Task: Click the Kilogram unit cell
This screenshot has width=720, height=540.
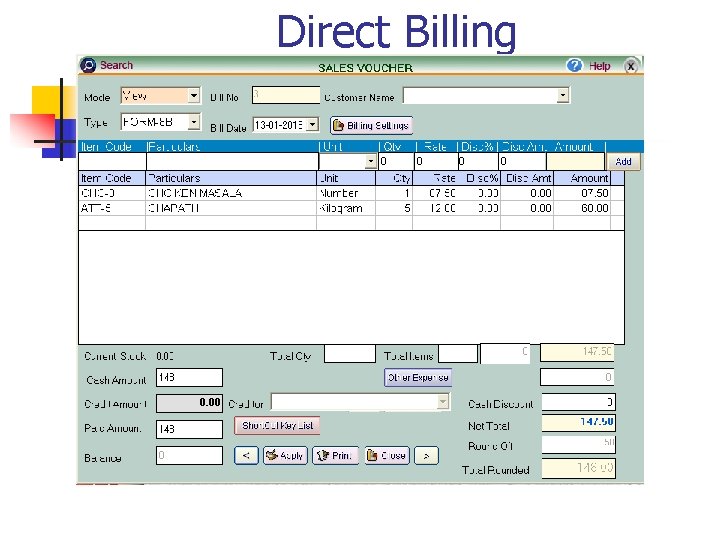Action: [346, 208]
